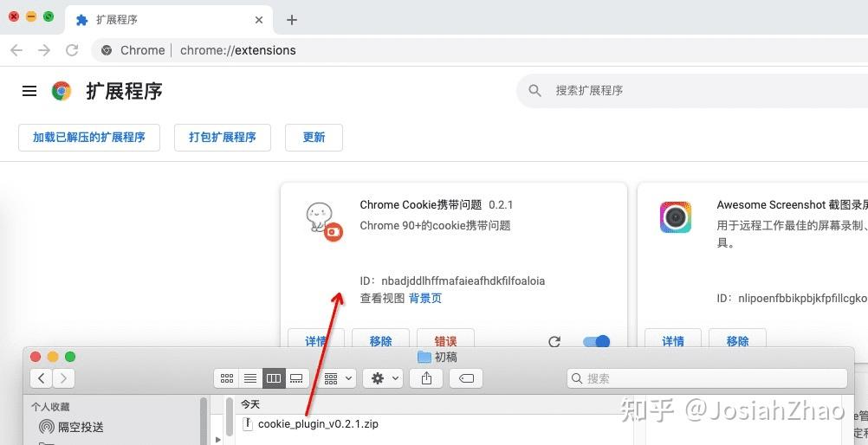
Task: Focus the Finder 搜索 field
Action: coord(707,378)
